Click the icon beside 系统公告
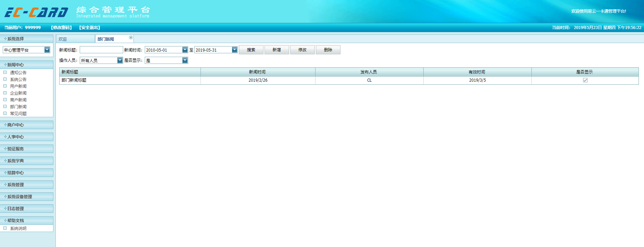644x247 pixels. [5, 79]
